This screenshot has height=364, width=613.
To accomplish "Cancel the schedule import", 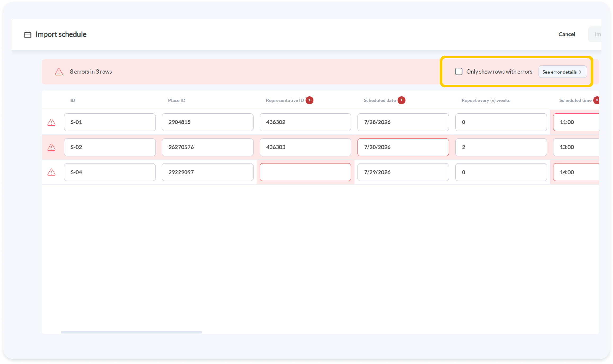I will [567, 34].
